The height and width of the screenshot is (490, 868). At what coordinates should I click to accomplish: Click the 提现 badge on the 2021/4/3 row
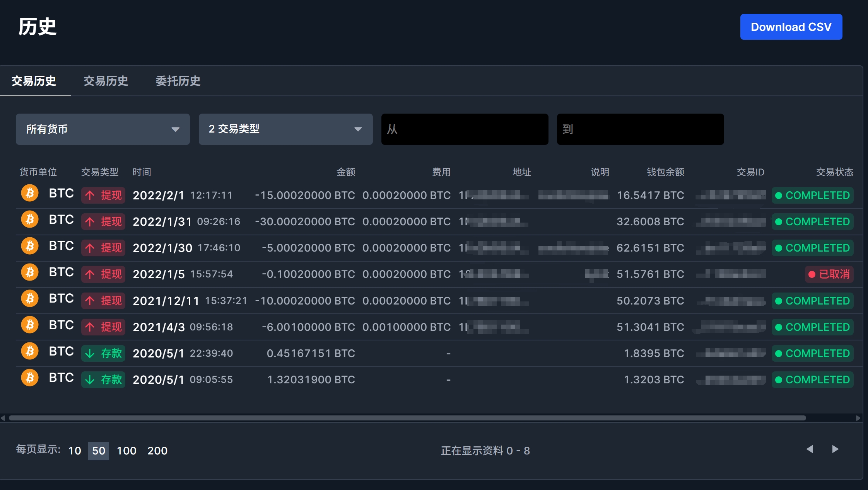click(103, 327)
